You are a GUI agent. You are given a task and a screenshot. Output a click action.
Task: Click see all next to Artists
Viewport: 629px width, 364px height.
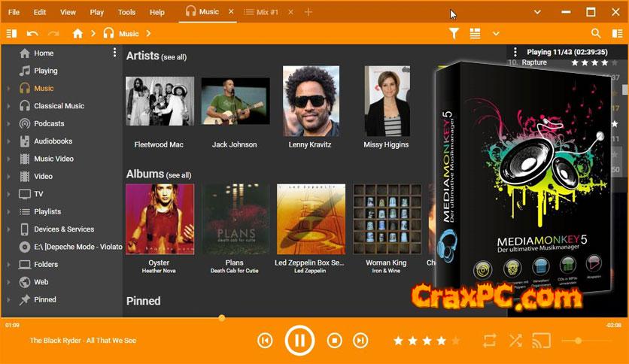tap(174, 57)
